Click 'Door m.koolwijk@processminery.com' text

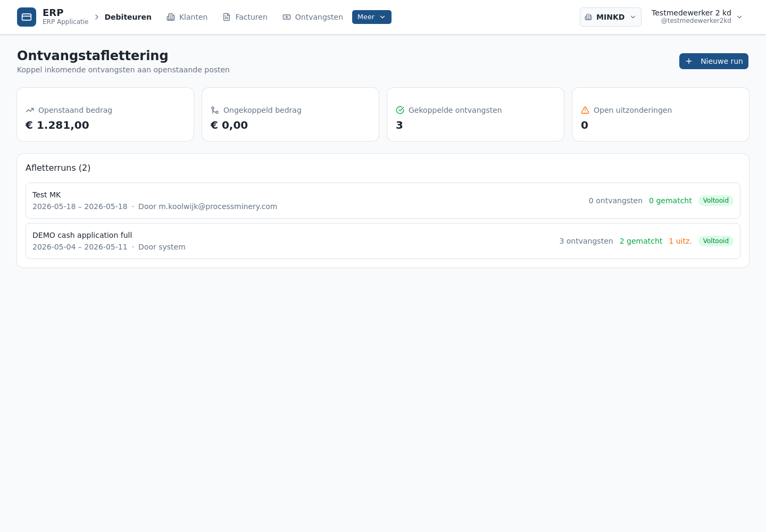click(x=207, y=206)
